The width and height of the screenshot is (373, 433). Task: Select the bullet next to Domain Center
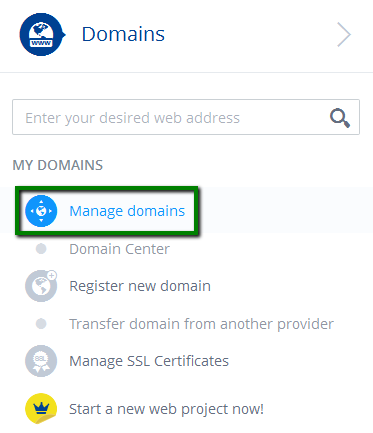[41, 249]
